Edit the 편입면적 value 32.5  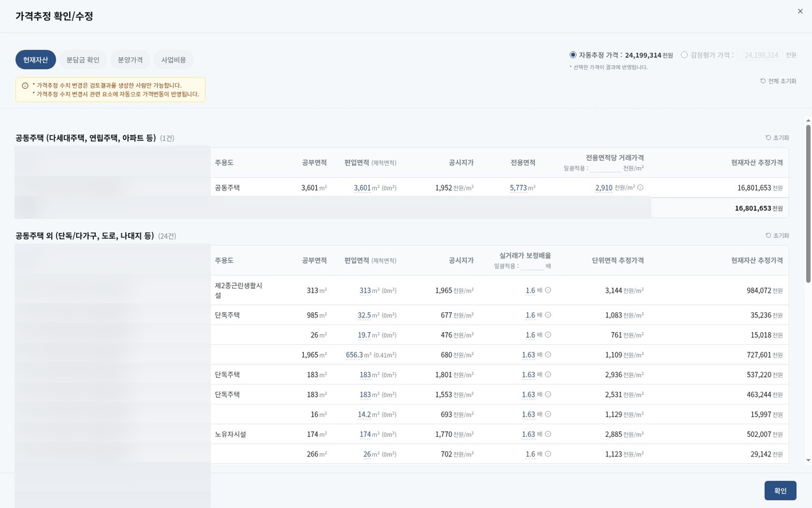[x=364, y=316]
